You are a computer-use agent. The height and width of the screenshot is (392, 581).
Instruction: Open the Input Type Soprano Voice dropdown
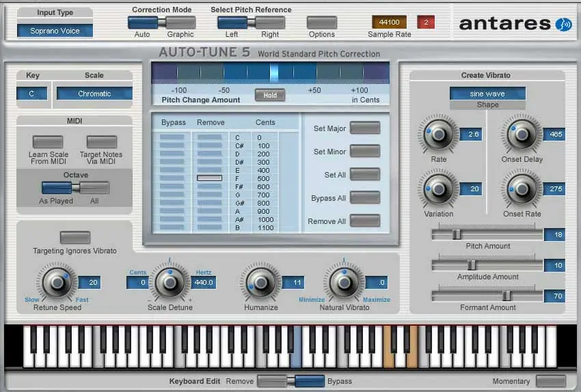coord(55,31)
